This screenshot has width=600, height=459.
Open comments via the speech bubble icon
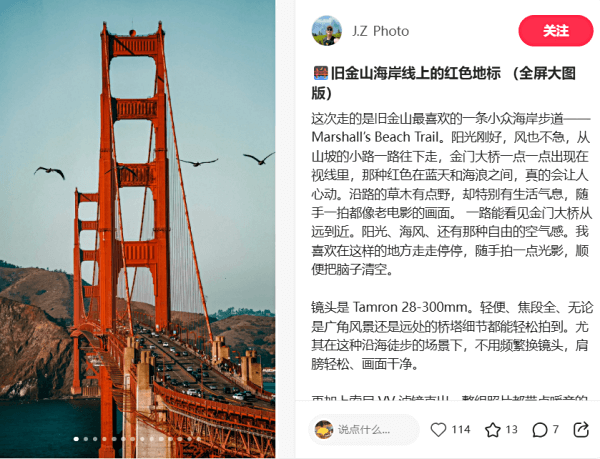[540, 430]
